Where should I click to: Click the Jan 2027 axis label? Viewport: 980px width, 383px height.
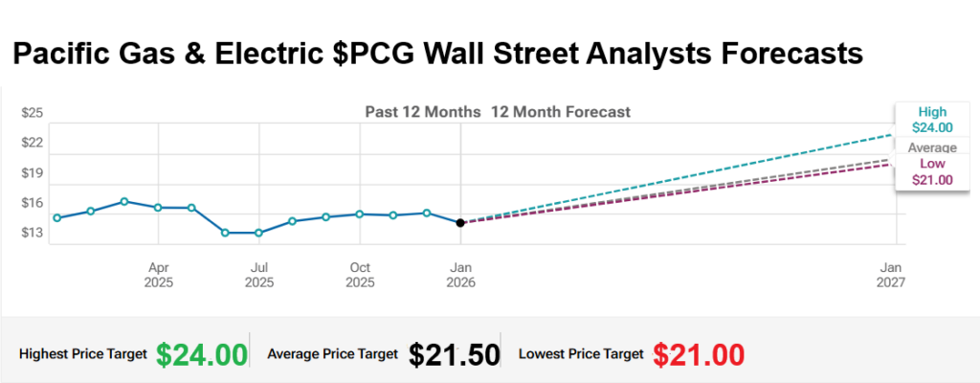(x=892, y=275)
